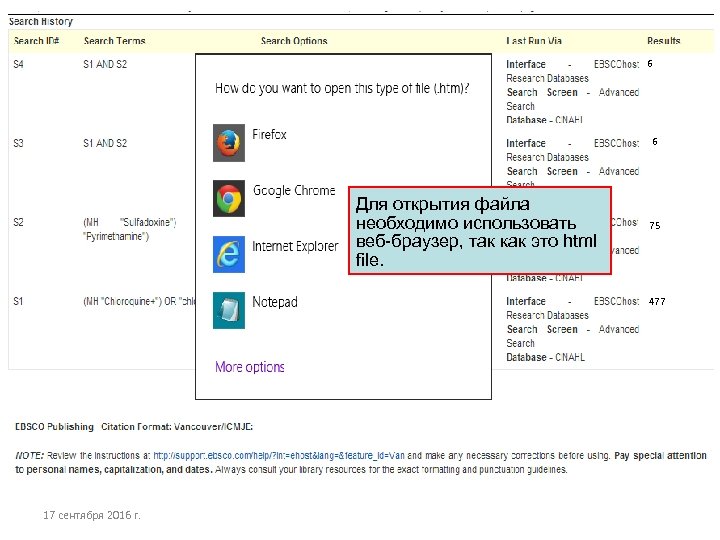Click the Firefox label in dialog
The height and width of the screenshot is (540, 720).
(x=269, y=135)
